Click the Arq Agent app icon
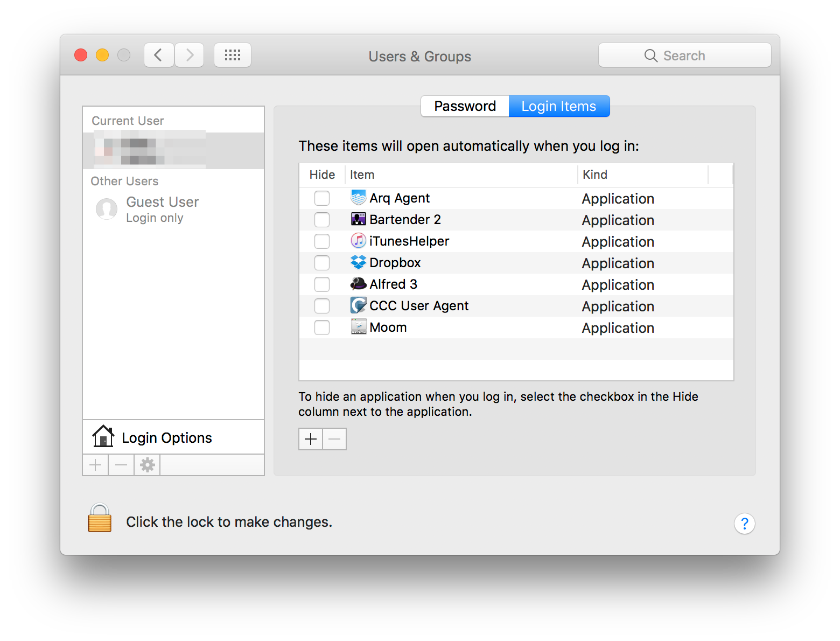This screenshot has width=840, height=641. [358, 198]
